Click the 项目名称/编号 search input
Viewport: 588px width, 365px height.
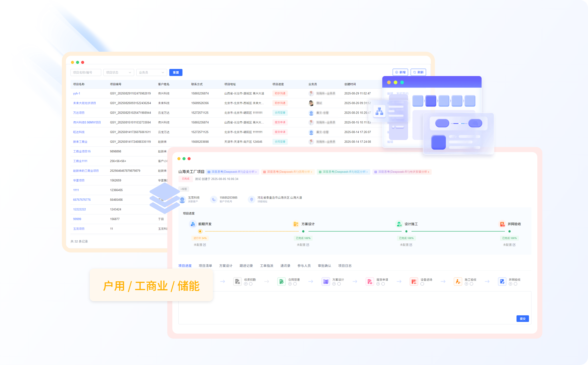click(x=86, y=72)
